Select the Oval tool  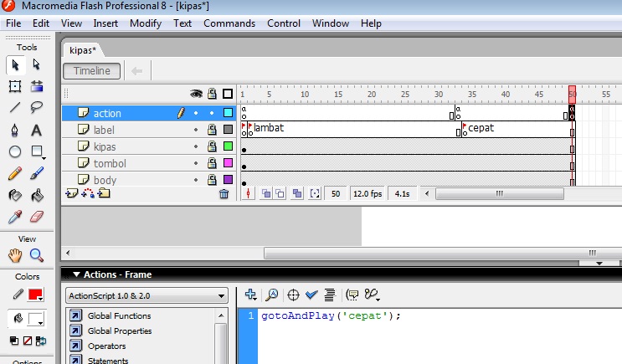(15, 151)
